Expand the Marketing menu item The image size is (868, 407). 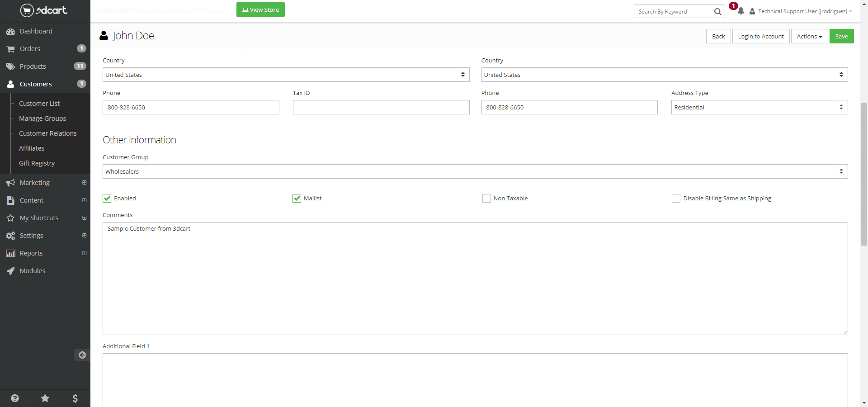click(x=35, y=183)
